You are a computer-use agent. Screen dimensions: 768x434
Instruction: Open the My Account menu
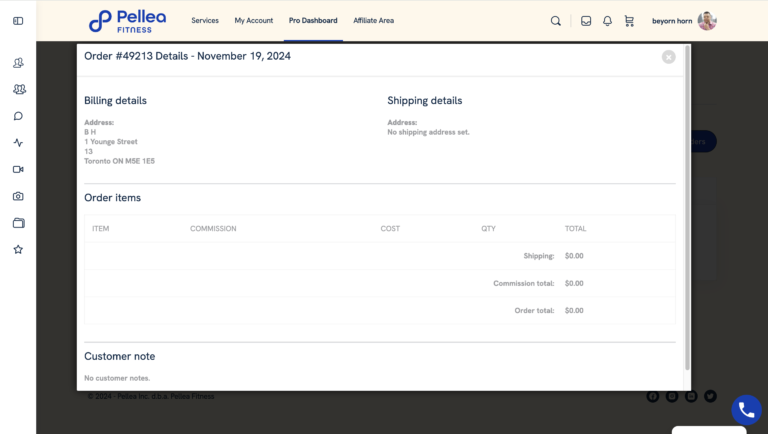coord(254,21)
